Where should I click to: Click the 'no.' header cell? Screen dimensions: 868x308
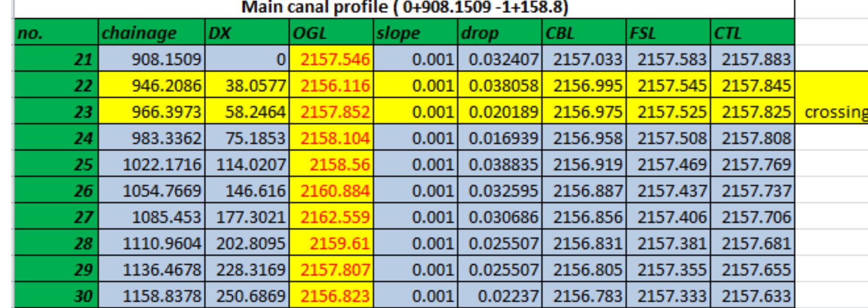pyautogui.click(x=56, y=33)
